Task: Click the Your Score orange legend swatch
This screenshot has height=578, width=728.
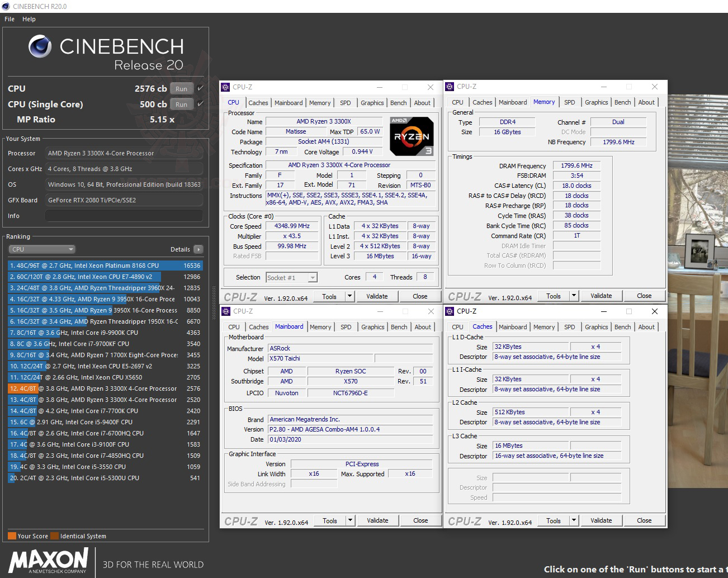Action: [12, 536]
